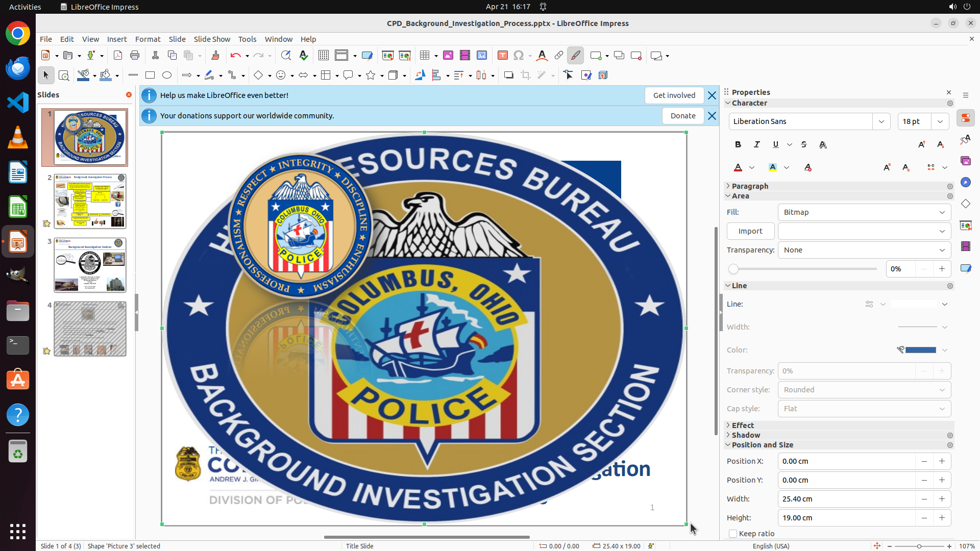The image size is (980, 551).
Task: Click the Insert Text Box icon
Action: [x=502, y=56]
